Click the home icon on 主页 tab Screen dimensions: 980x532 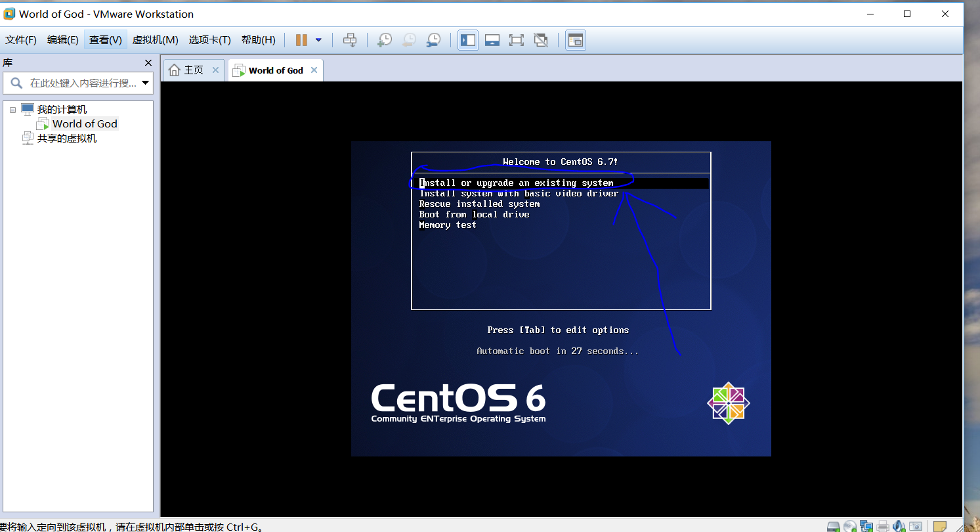pyautogui.click(x=174, y=70)
